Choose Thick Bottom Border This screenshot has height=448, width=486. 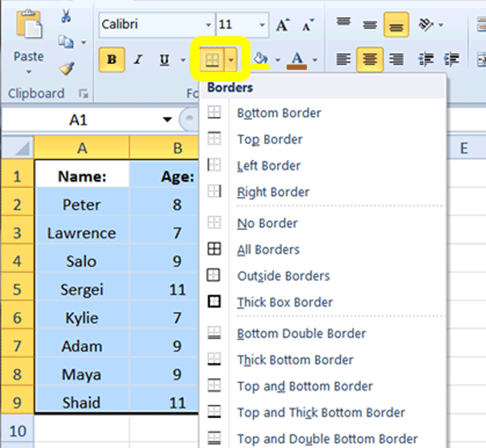(x=322, y=360)
